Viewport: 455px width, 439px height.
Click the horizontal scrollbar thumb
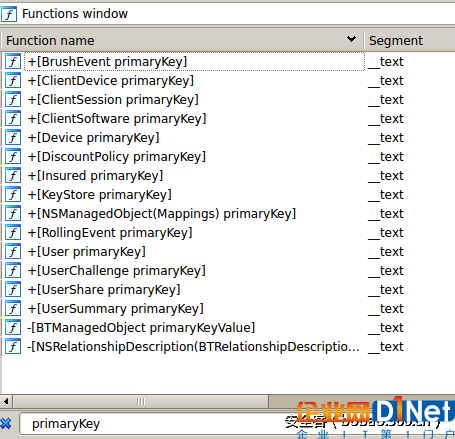[x=141, y=401]
